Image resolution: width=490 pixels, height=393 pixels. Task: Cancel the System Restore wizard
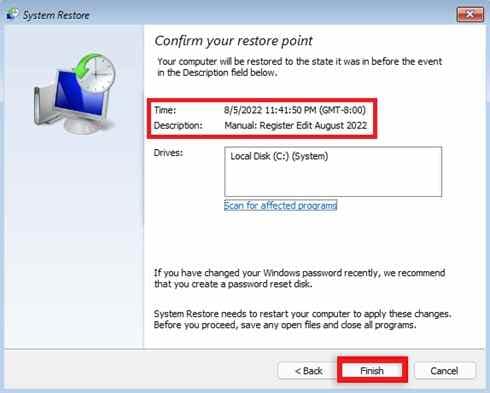coord(444,370)
